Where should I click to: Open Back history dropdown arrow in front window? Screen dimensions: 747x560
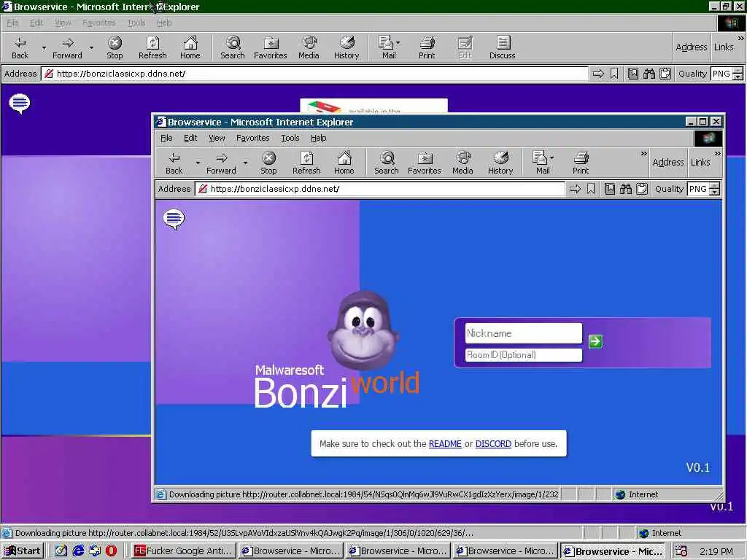198,163
